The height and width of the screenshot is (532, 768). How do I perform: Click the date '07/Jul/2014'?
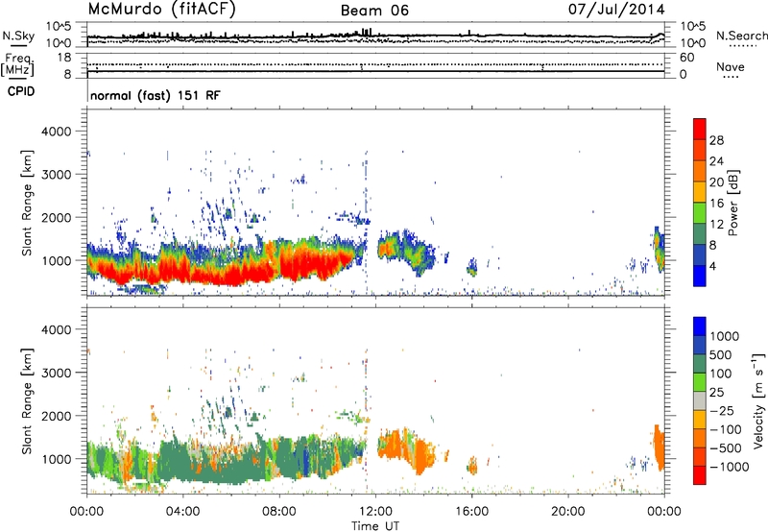coord(616,10)
